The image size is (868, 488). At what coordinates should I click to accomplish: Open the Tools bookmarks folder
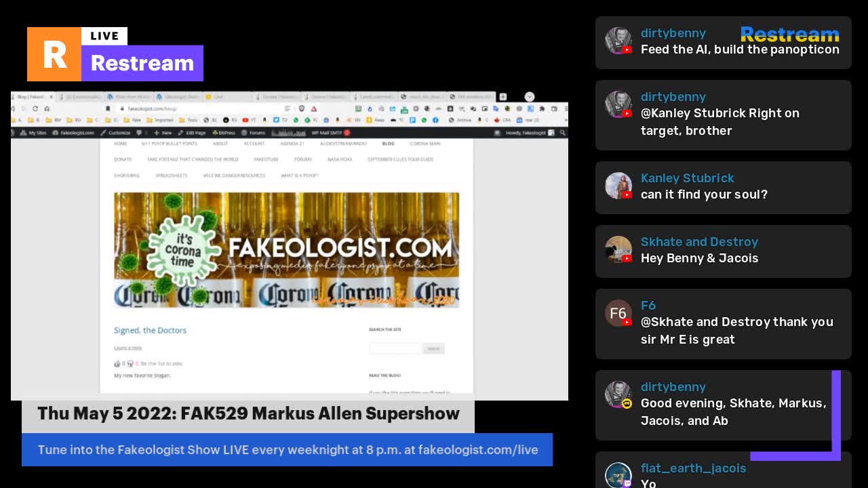point(188,120)
